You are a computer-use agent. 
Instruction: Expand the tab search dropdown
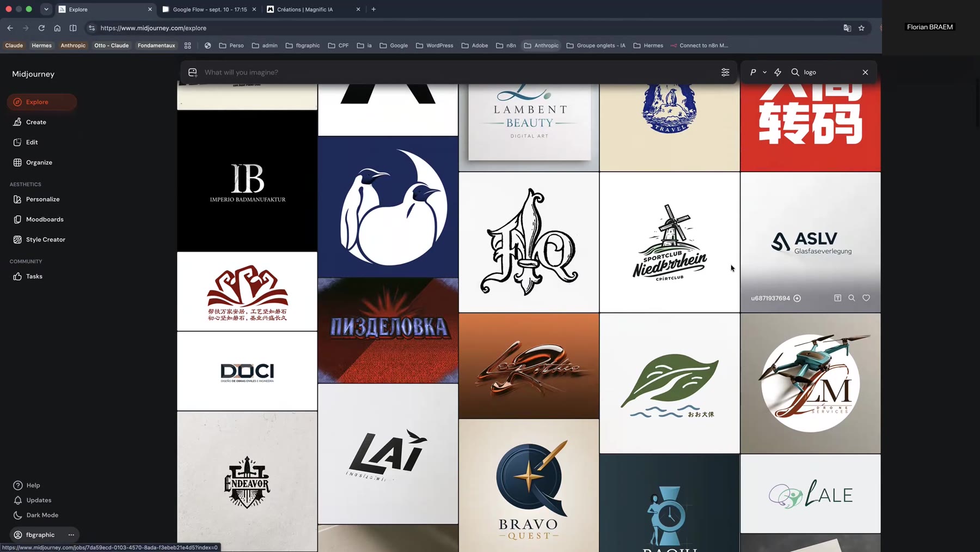[x=46, y=9]
